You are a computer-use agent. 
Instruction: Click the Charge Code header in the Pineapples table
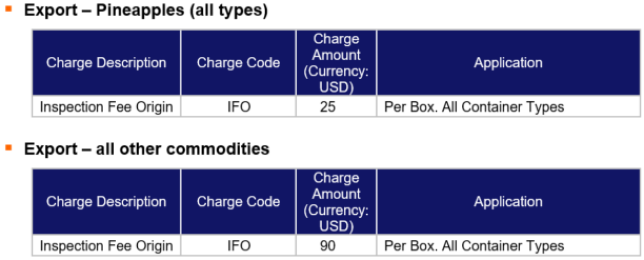coord(238,63)
